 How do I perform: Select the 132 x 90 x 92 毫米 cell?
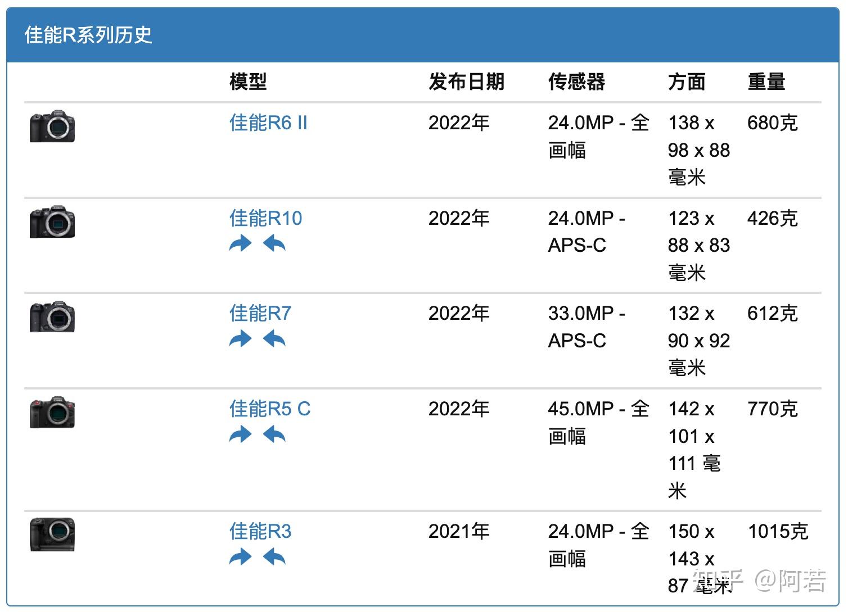click(x=699, y=341)
